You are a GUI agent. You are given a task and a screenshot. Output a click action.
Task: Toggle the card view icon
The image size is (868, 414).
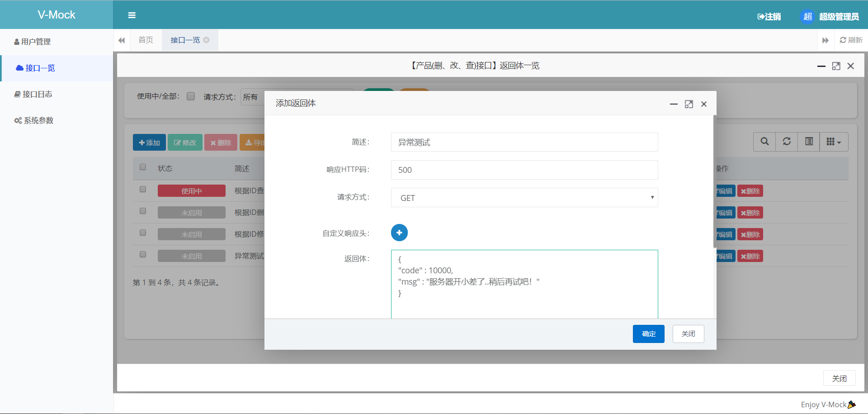[809, 142]
